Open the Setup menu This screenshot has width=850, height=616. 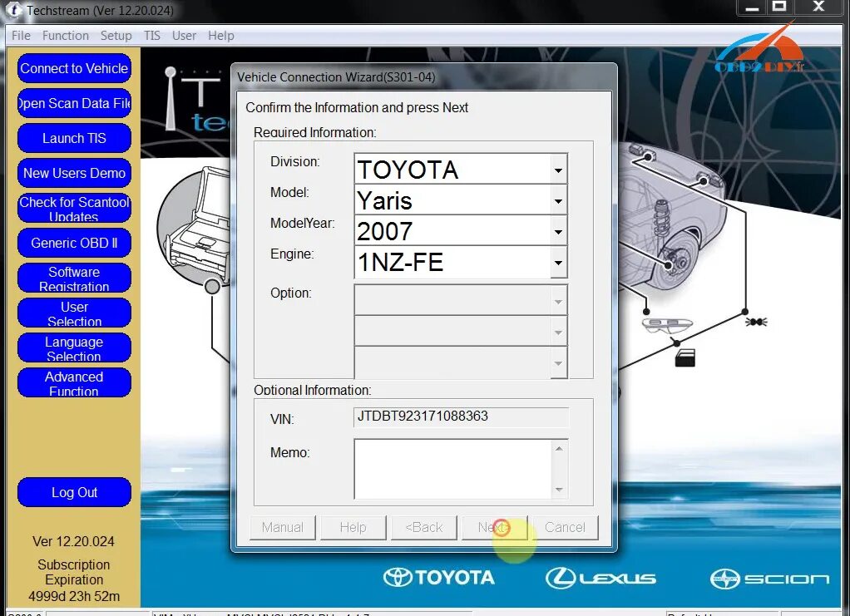(116, 36)
